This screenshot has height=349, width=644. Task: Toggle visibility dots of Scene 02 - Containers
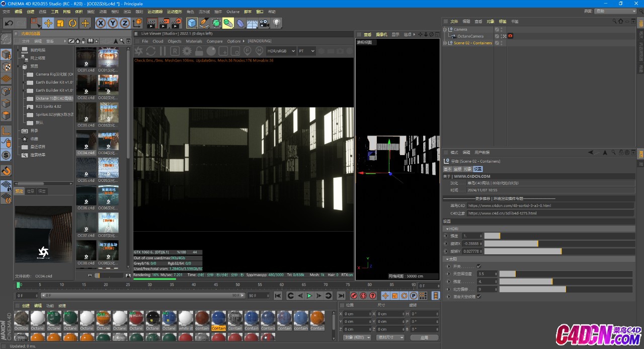click(x=502, y=43)
